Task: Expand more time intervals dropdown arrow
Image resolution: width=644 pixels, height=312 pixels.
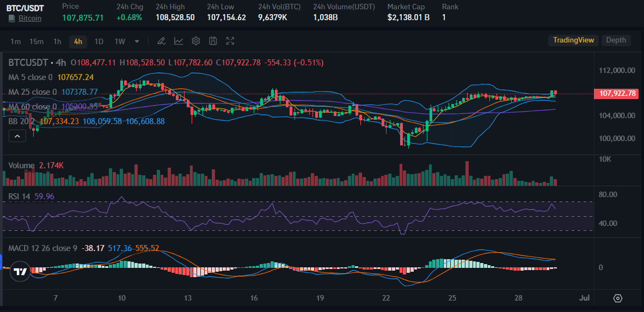Action: (137, 41)
